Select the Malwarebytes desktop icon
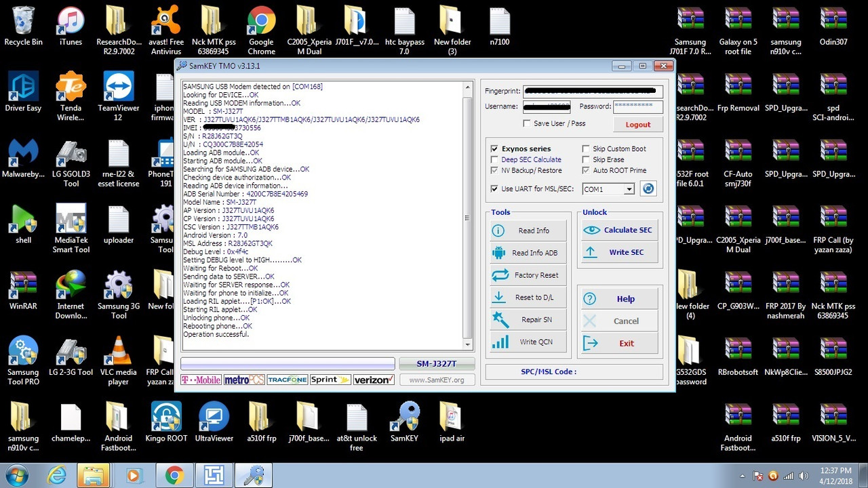Image resolution: width=868 pixels, height=488 pixels. (24, 158)
